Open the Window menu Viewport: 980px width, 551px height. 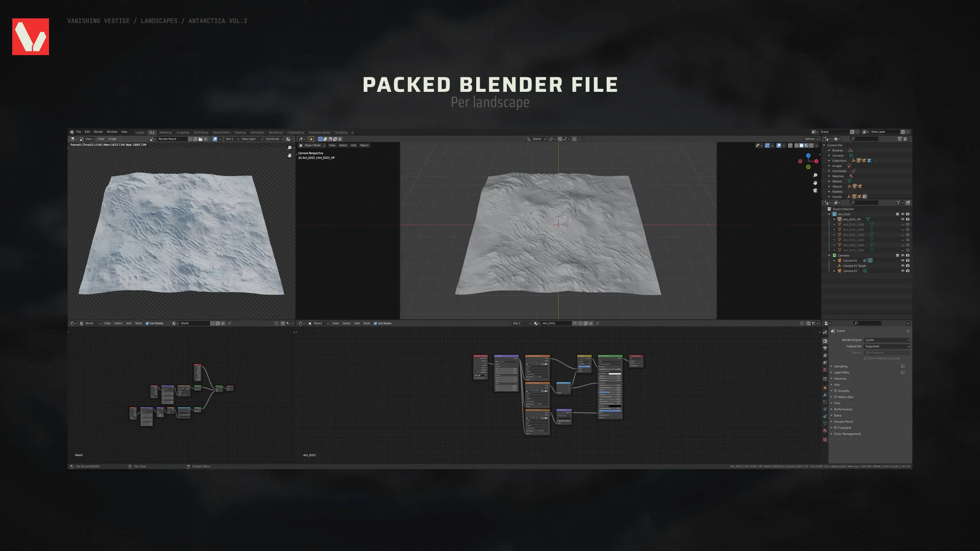(x=112, y=132)
